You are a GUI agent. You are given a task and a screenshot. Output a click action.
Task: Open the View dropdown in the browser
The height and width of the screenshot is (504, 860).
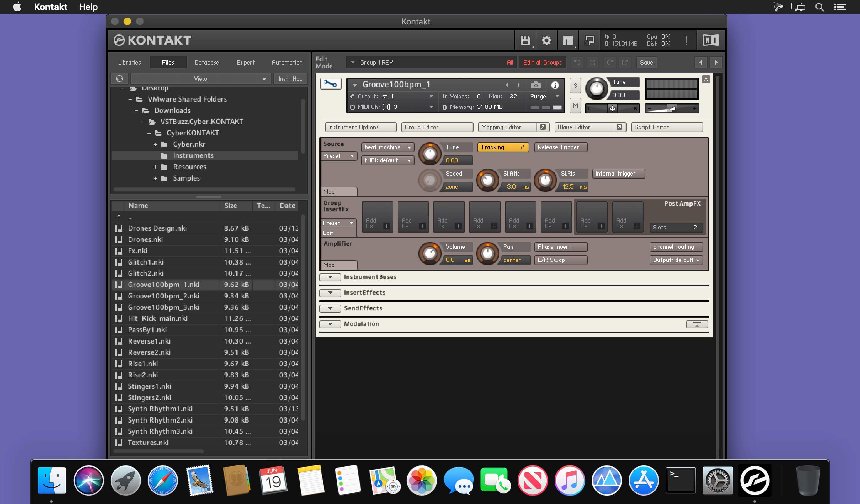pyautogui.click(x=201, y=79)
